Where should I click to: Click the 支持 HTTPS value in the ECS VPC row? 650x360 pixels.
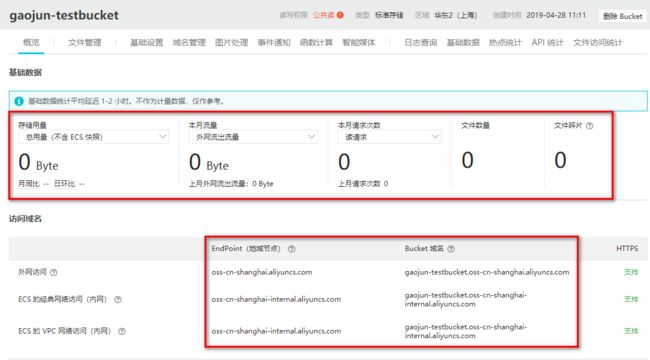tap(631, 331)
